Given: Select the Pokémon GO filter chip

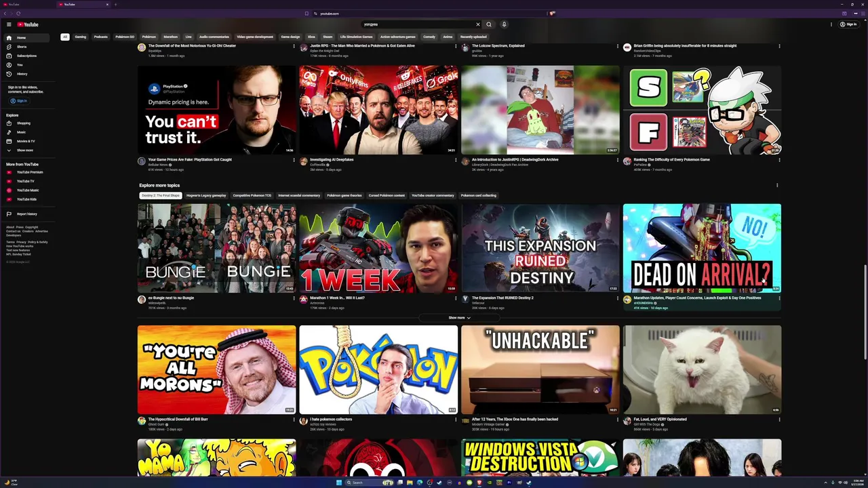Looking at the screenshot, I should pyautogui.click(x=125, y=37).
